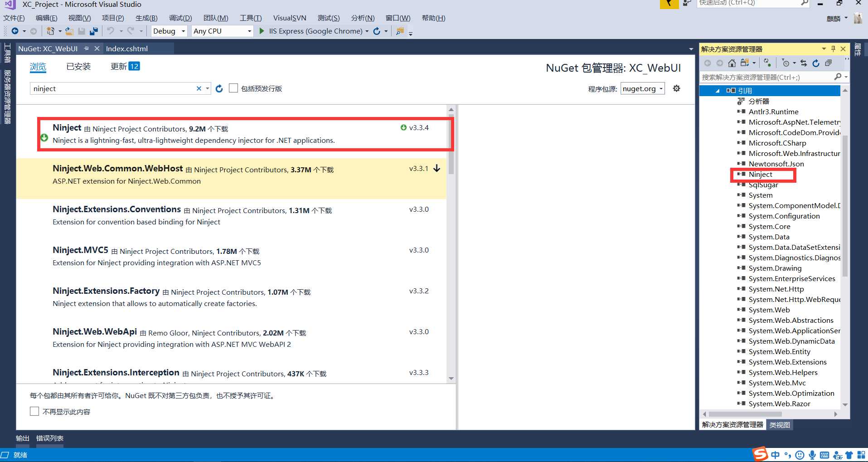The image size is (868, 462).
Task: Click the Solution Explorer search magnifier icon
Action: point(838,77)
